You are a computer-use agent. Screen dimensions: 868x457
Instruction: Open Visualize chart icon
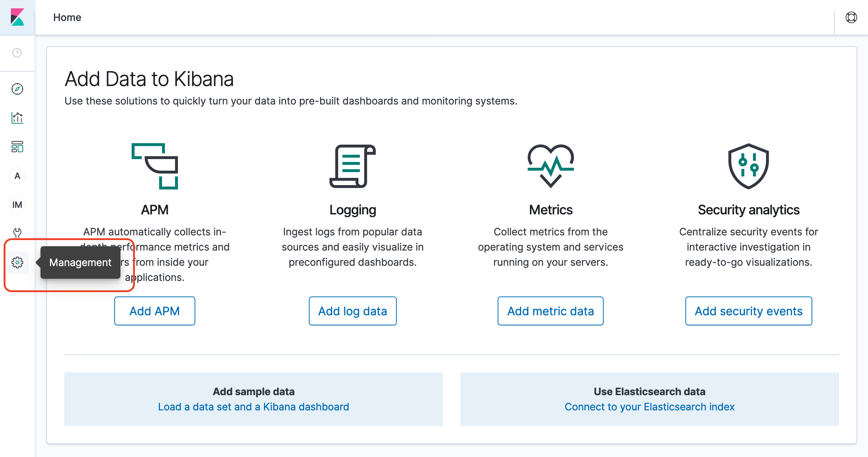17,118
